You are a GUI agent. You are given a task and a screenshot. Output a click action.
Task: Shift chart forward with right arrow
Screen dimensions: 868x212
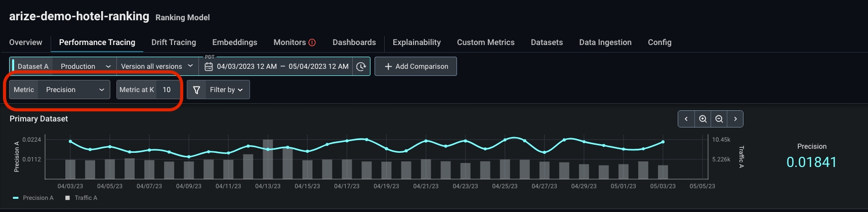coord(735,119)
